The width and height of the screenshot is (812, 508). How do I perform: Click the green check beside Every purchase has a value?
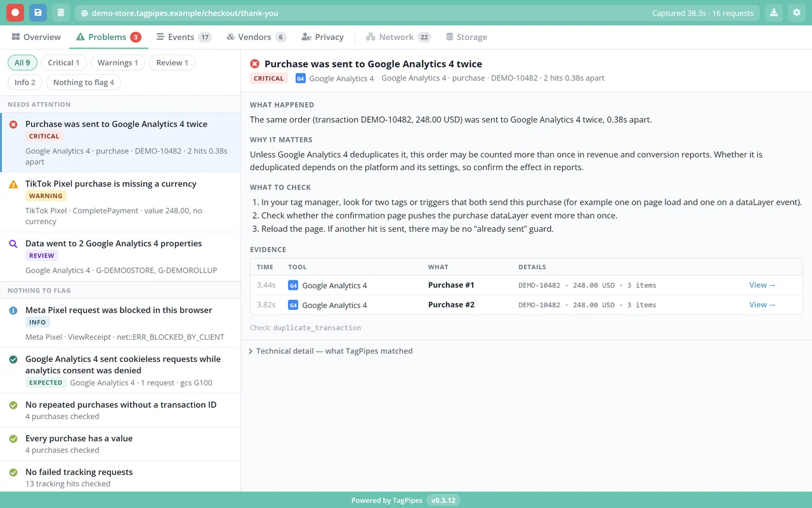click(x=13, y=439)
